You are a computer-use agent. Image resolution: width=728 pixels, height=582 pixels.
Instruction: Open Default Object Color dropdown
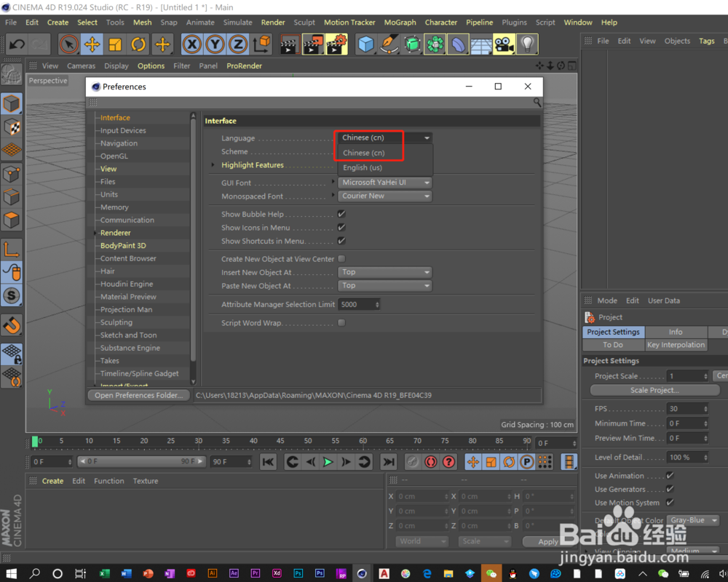tap(693, 520)
